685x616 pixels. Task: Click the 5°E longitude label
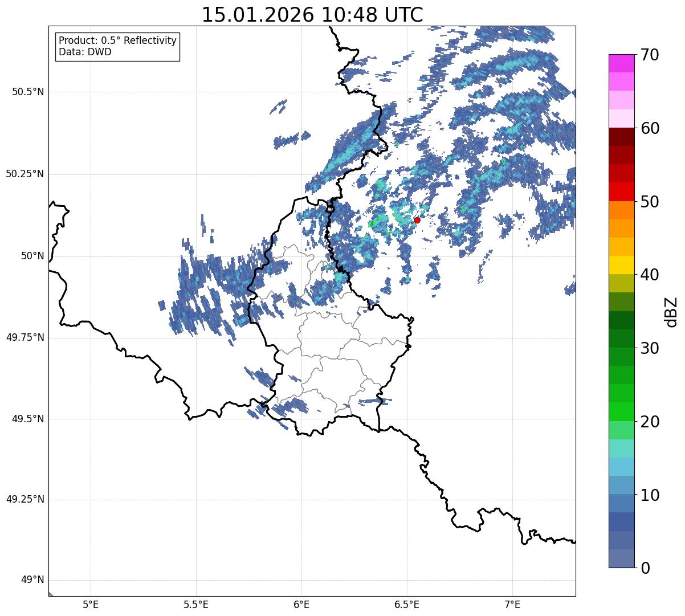pyautogui.click(x=91, y=604)
